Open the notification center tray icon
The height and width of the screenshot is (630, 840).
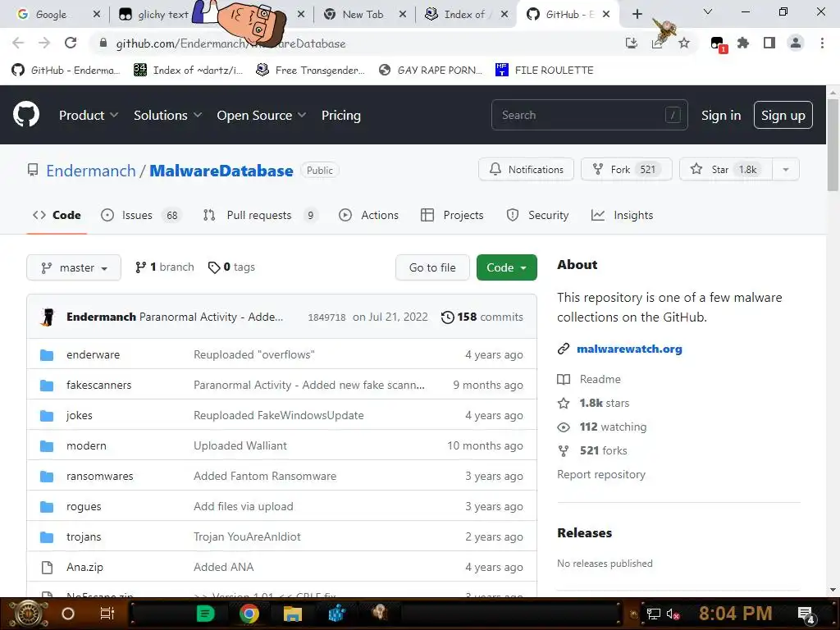pyautogui.click(x=806, y=614)
